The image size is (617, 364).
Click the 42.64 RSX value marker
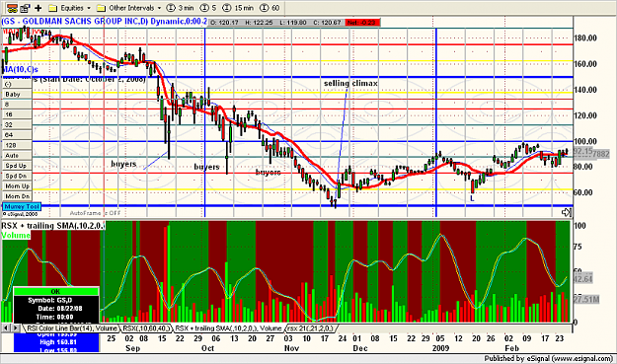[x=582, y=279]
